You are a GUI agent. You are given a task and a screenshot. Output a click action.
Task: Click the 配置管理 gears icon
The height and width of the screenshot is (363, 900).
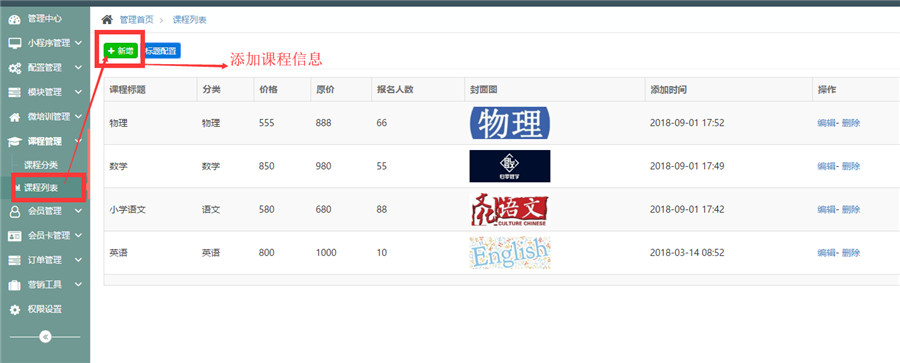pyautogui.click(x=15, y=68)
